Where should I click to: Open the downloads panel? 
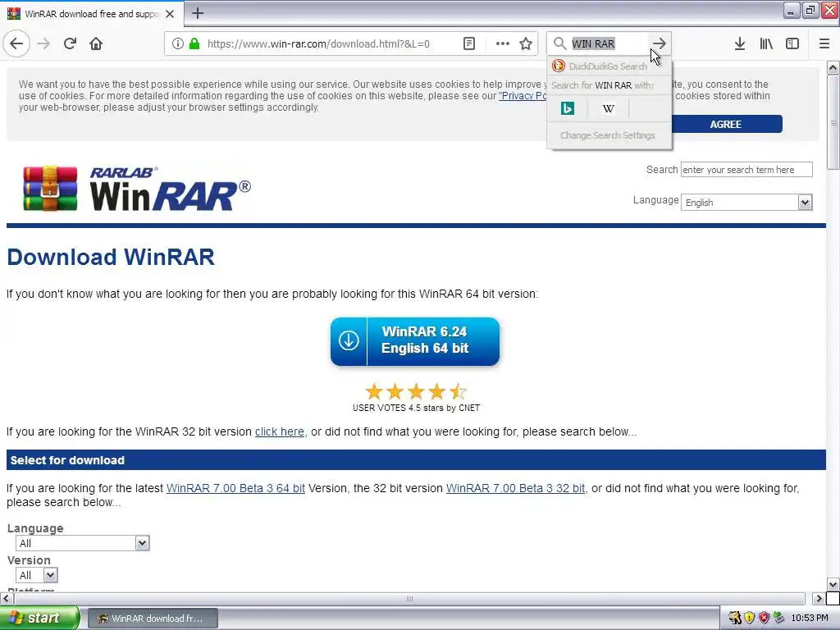tap(740, 43)
